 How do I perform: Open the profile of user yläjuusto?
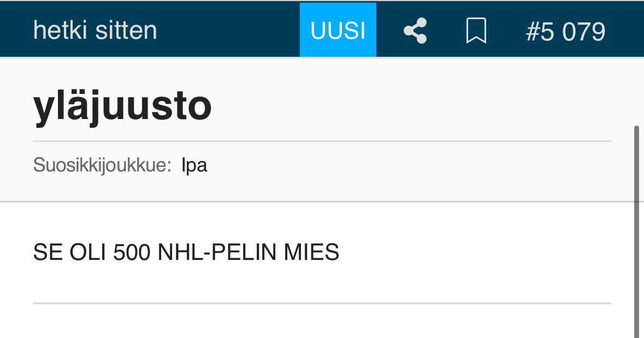point(122,106)
